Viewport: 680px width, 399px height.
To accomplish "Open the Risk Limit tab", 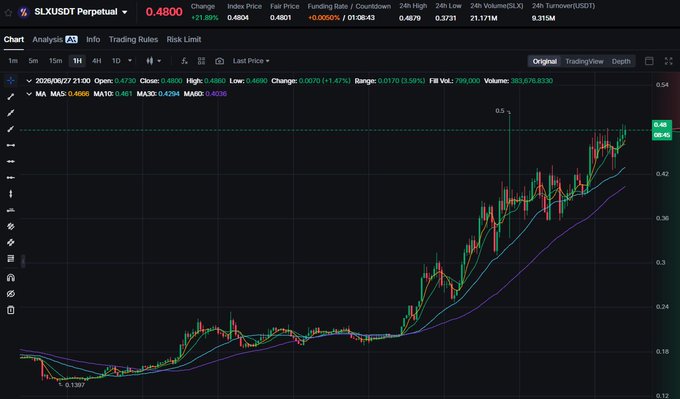I will click(x=184, y=39).
